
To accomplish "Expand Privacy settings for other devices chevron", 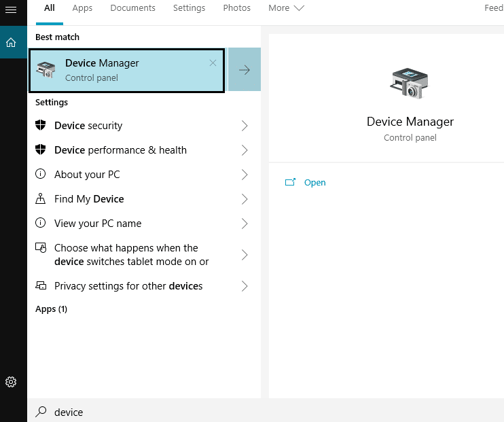I will (245, 286).
